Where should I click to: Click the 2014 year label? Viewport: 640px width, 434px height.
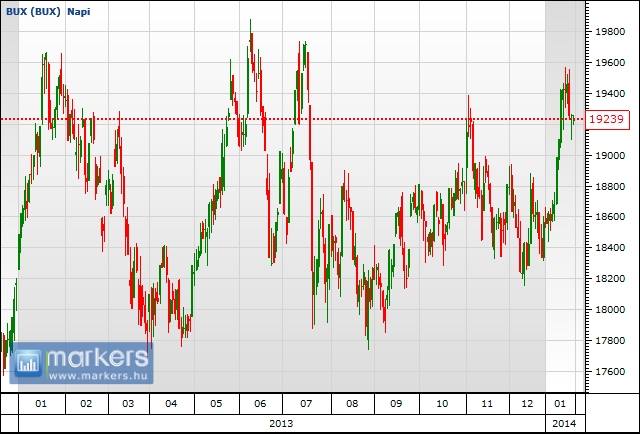564,423
